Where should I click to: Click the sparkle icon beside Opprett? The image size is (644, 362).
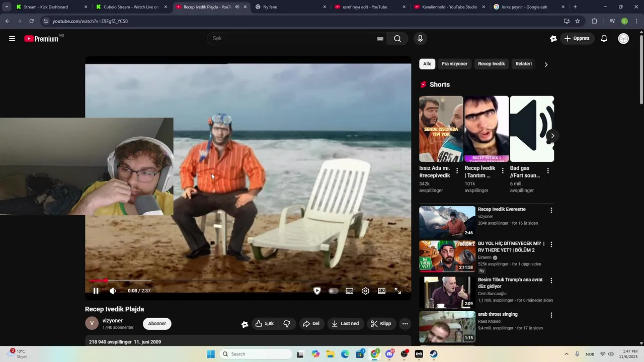(553, 39)
